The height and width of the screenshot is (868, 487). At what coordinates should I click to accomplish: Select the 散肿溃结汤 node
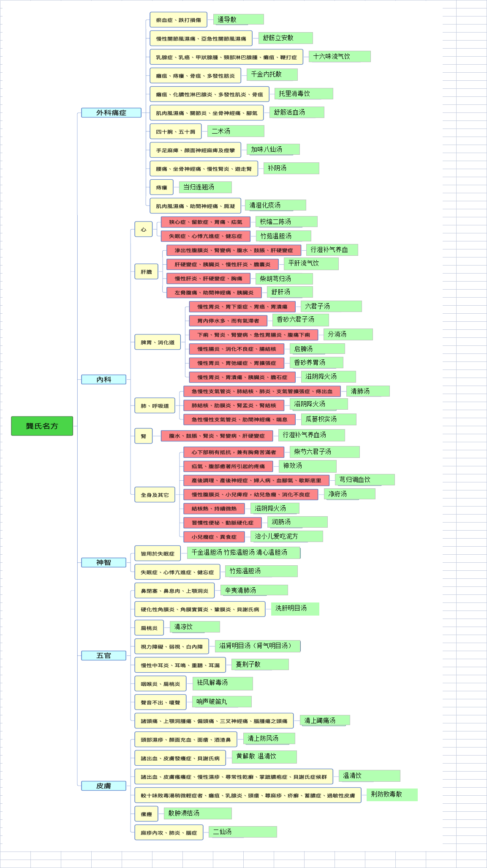pyautogui.click(x=198, y=813)
